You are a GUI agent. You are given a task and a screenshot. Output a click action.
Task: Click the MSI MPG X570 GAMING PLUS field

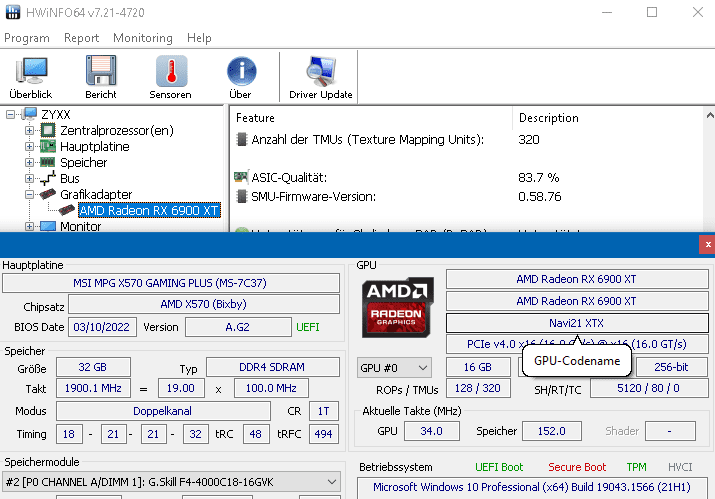coord(171,283)
